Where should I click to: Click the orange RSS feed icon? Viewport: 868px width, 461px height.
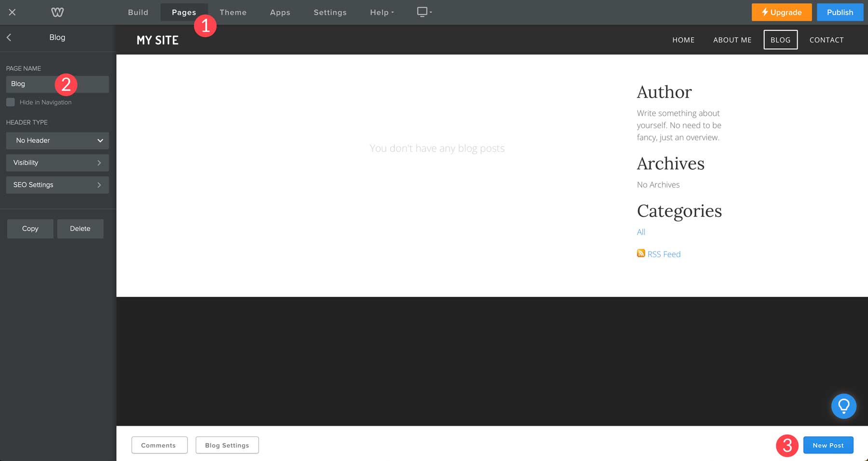coord(641,253)
